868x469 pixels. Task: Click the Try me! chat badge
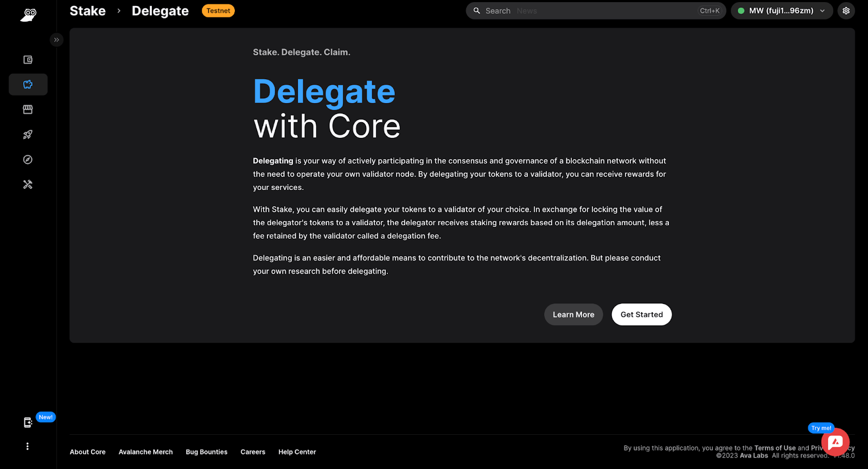pos(821,428)
